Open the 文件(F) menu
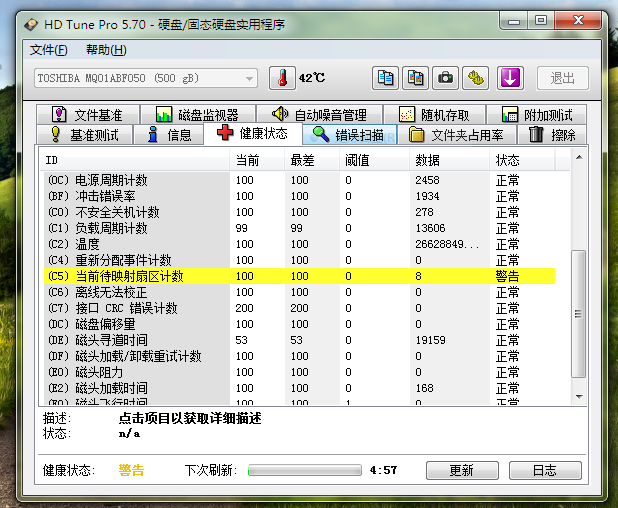 tap(49, 50)
